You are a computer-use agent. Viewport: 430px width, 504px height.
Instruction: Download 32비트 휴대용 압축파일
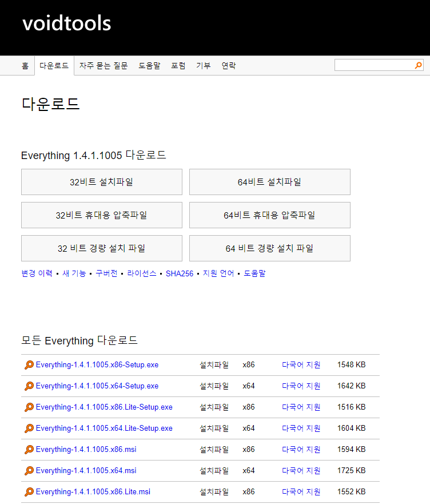point(102,215)
